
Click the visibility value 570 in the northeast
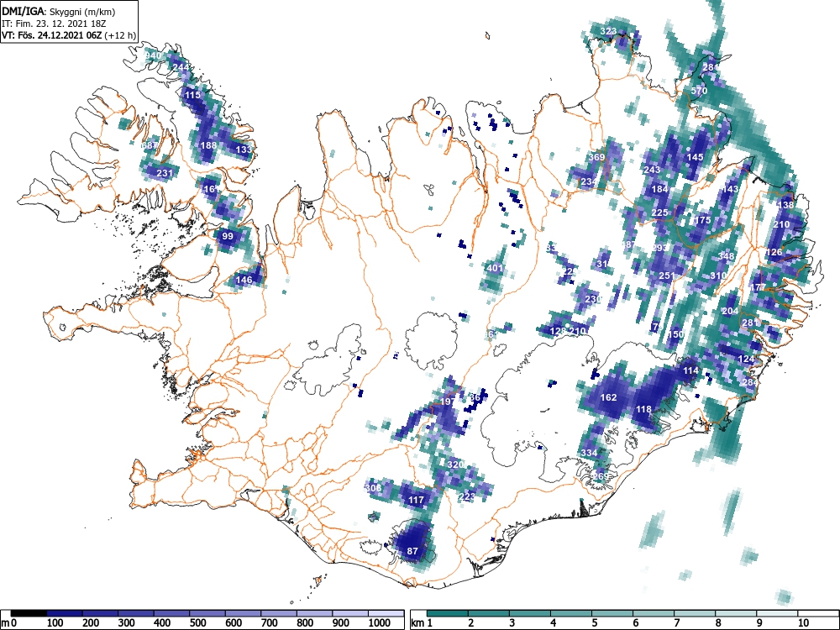pos(699,91)
